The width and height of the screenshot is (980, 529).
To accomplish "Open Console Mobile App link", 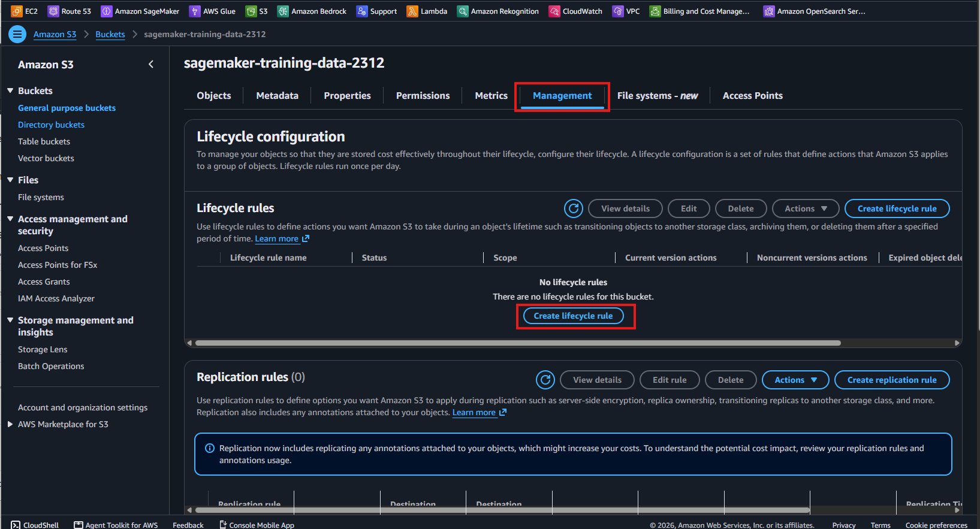I will tap(257, 525).
